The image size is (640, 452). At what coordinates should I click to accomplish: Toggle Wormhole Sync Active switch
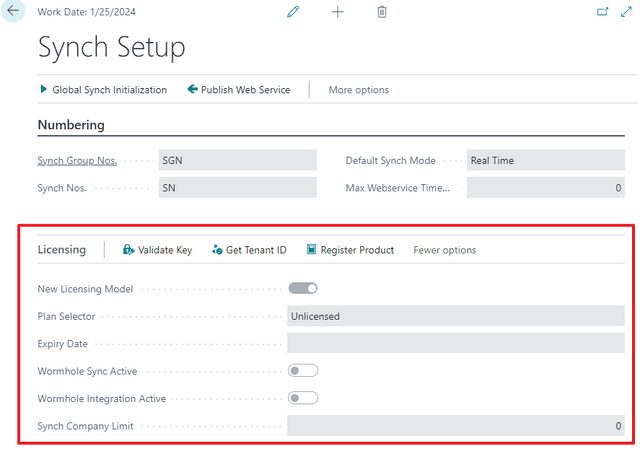click(x=303, y=370)
